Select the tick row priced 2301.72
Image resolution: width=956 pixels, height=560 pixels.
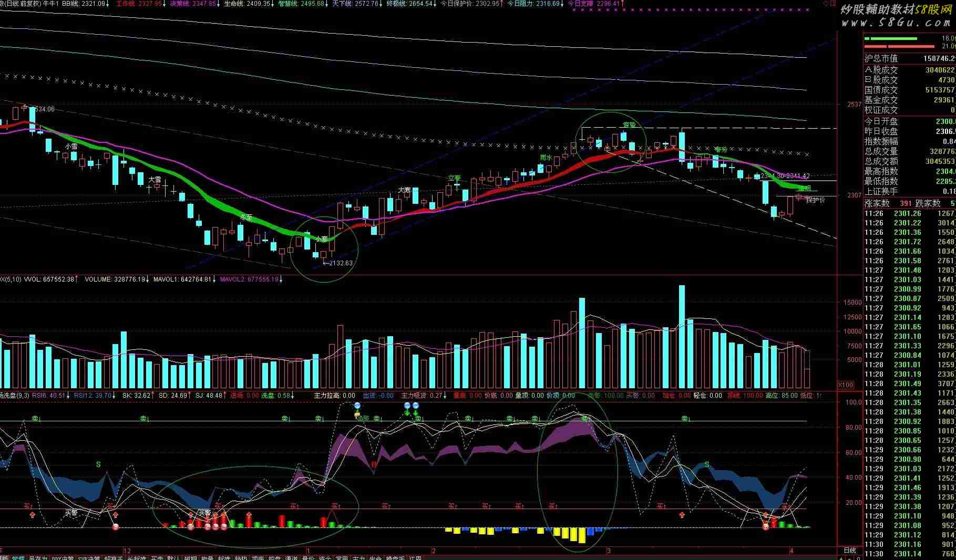coord(910,242)
